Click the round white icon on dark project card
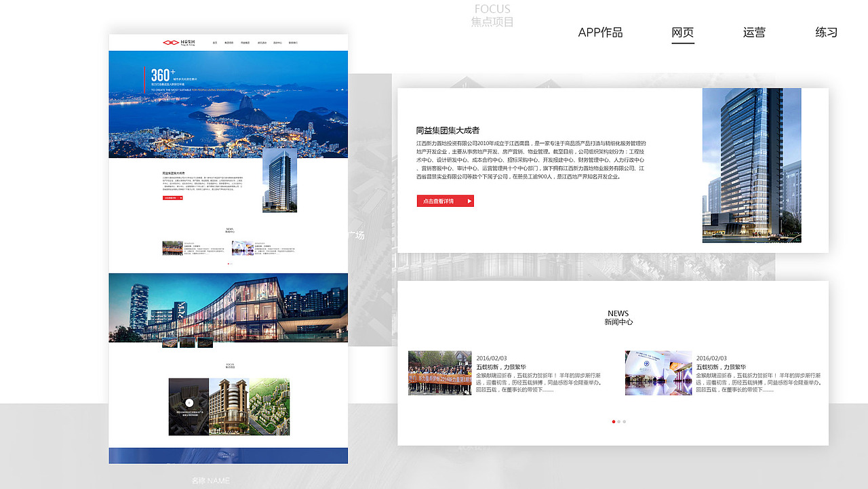 pos(189,403)
